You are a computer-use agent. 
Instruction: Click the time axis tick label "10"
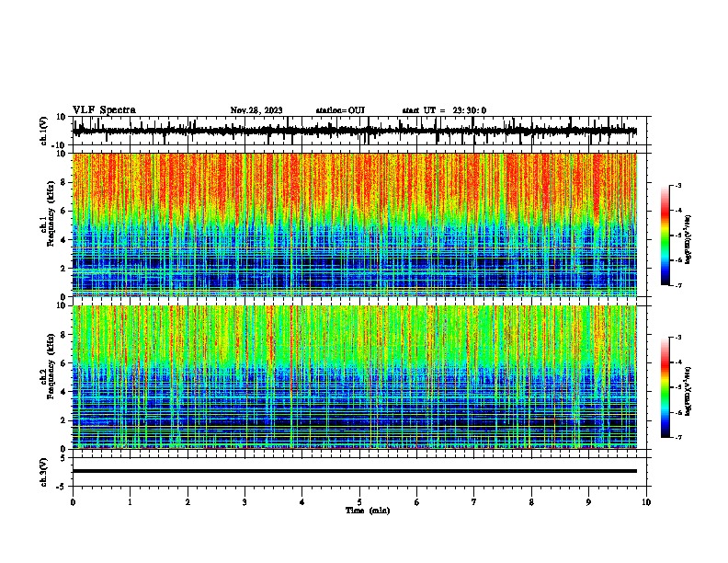[x=646, y=502]
